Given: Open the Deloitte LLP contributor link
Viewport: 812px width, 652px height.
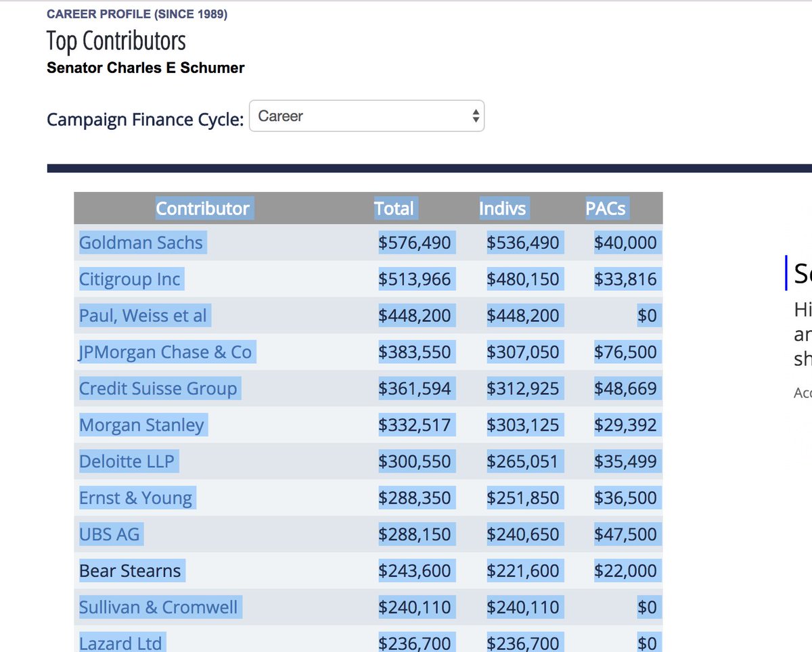Looking at the screenshot, I should pos(127,461).
